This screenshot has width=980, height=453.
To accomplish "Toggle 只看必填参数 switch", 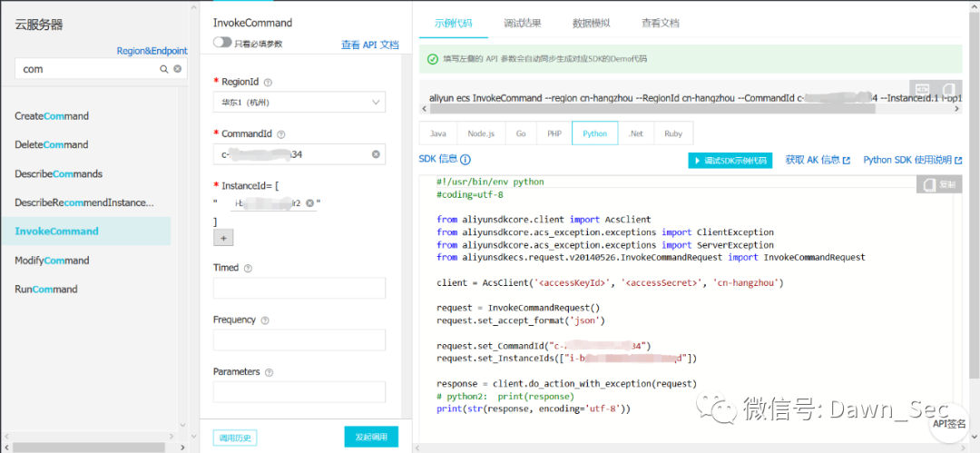I will pyautogui.click(x=222, y=43).
